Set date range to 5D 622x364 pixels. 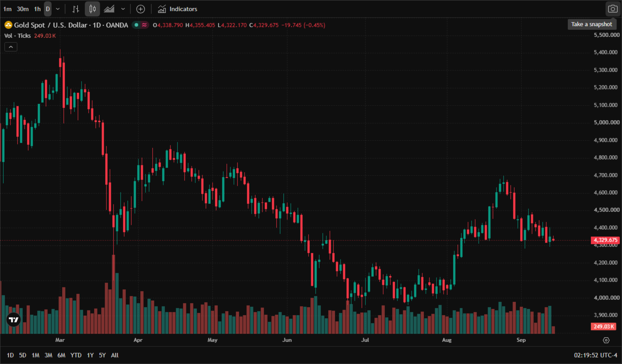23,355
